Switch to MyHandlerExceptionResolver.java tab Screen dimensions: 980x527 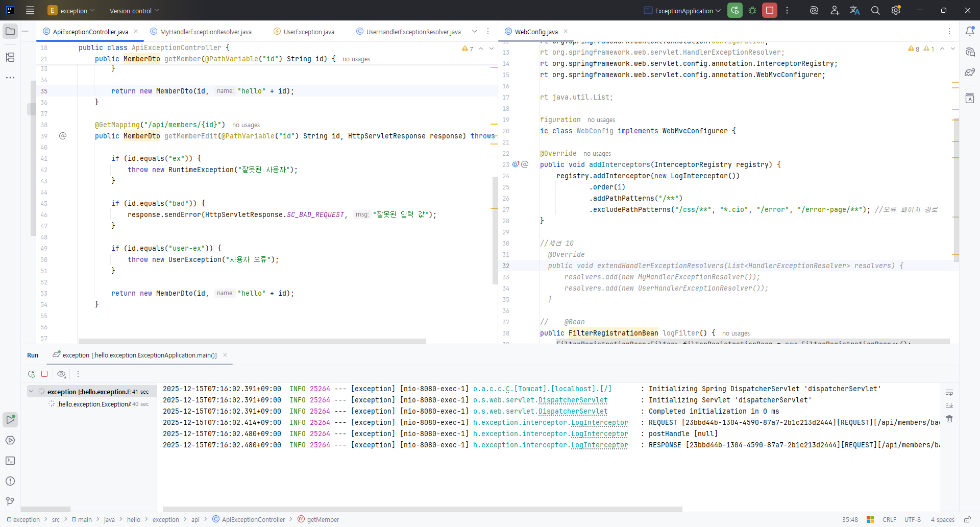pyautogui.click(x=205, y=32)
